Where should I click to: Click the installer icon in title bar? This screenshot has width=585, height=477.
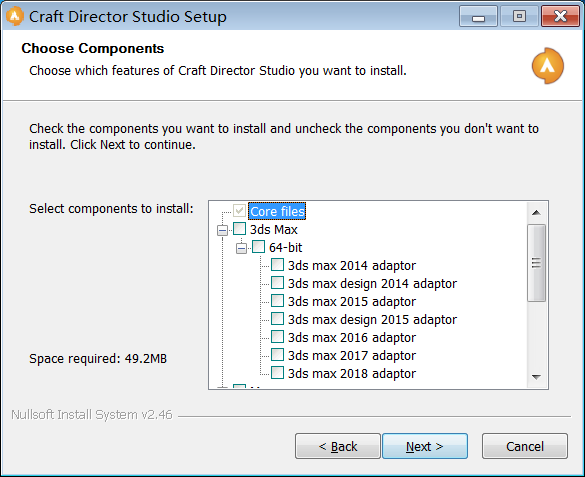tap(15, 16)
